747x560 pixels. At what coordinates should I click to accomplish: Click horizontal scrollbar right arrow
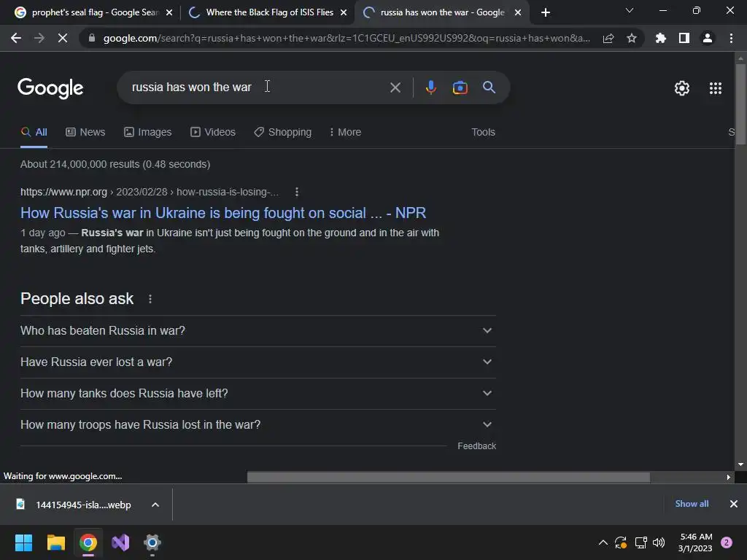tap(729, 477)
